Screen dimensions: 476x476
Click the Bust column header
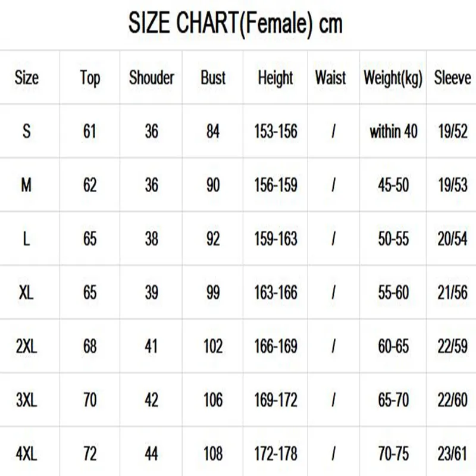point(213,77)
